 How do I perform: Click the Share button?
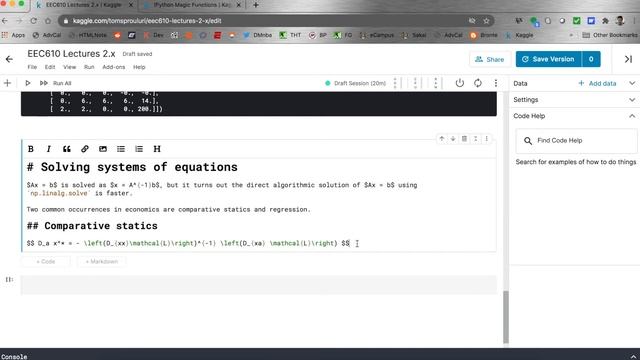pos(490,60)
